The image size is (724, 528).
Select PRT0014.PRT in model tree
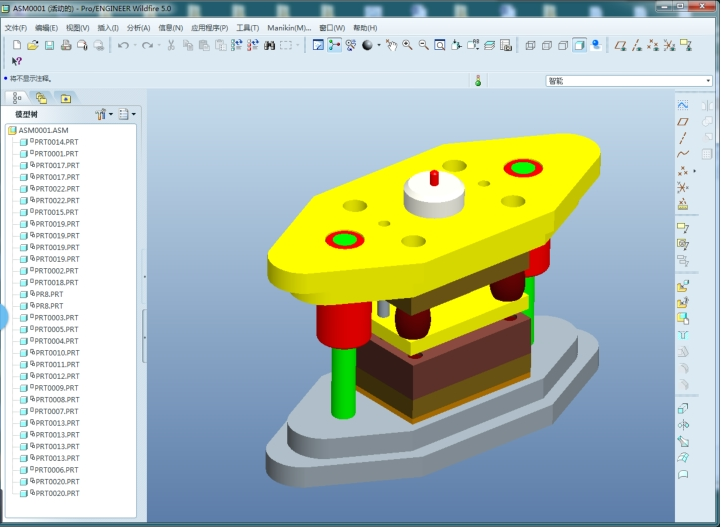coord(56,142)
